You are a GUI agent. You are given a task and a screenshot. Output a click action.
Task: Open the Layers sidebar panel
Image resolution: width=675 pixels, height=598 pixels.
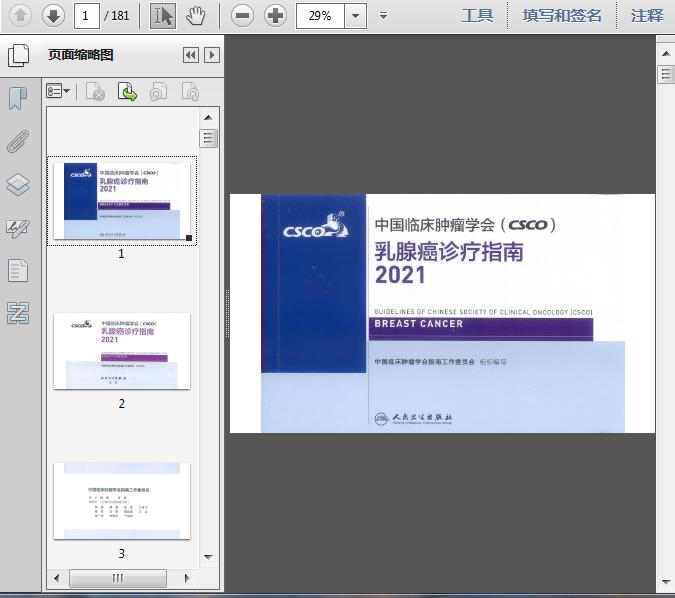[x=18, y=185]
